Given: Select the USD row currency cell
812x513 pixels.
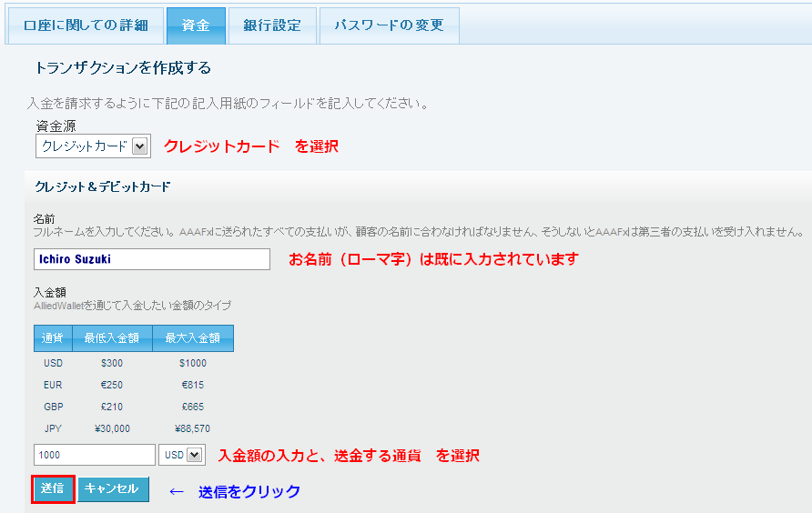Looking at the screenshot, I should click(x=53, y=364).
